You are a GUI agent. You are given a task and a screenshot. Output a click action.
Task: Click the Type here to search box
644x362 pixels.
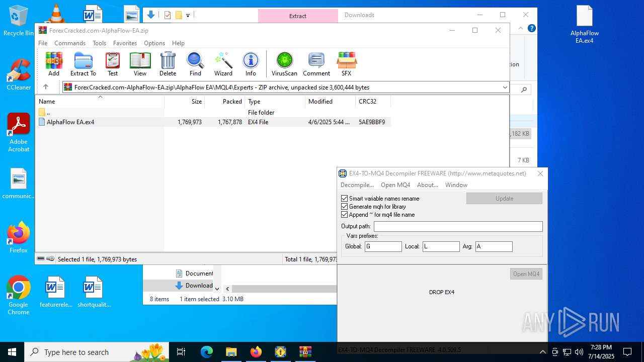[x=97, y=352]
